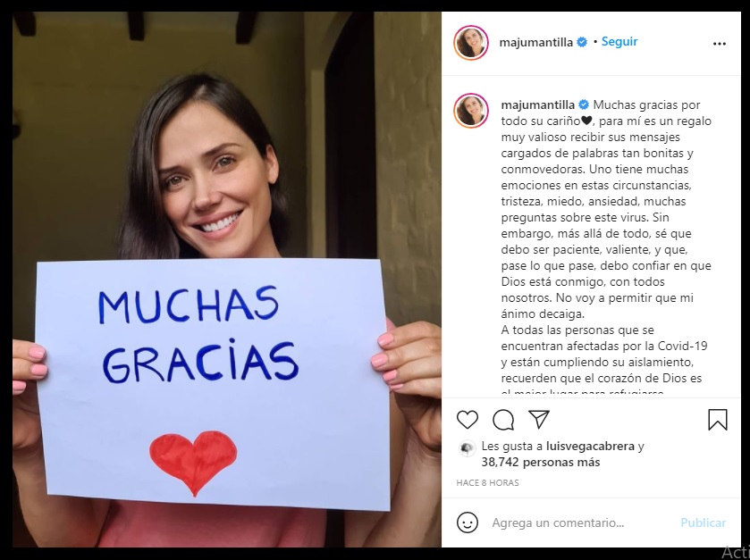Image resolution: width=750 pixels, height=560 pixels.
Task: Like the post with the heart icon
Action: pyautogui.click(x=468, y=420)
